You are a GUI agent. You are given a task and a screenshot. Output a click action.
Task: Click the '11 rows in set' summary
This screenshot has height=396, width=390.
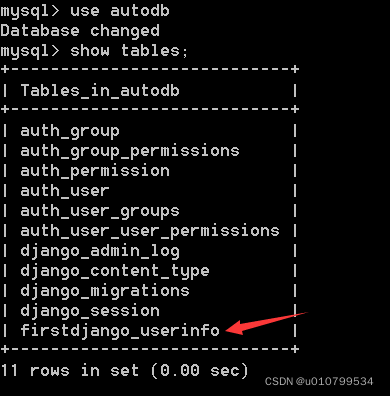(x=70, y=371)
